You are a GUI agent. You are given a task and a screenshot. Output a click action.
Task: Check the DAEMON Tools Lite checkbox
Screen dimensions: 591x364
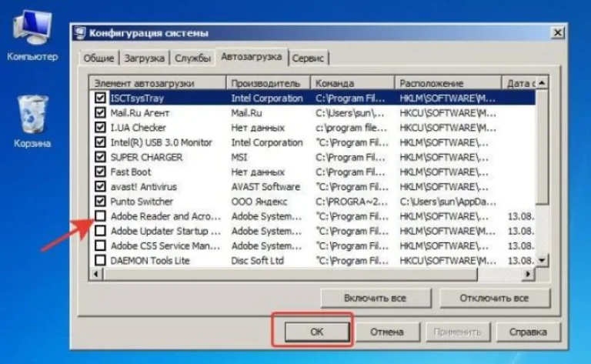[x=100, y=260]
